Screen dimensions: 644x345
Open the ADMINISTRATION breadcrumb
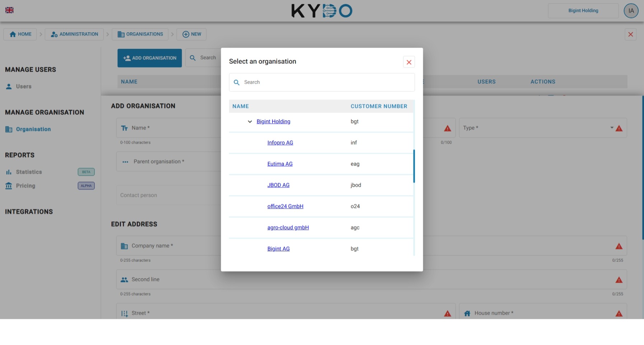(74, 34)
